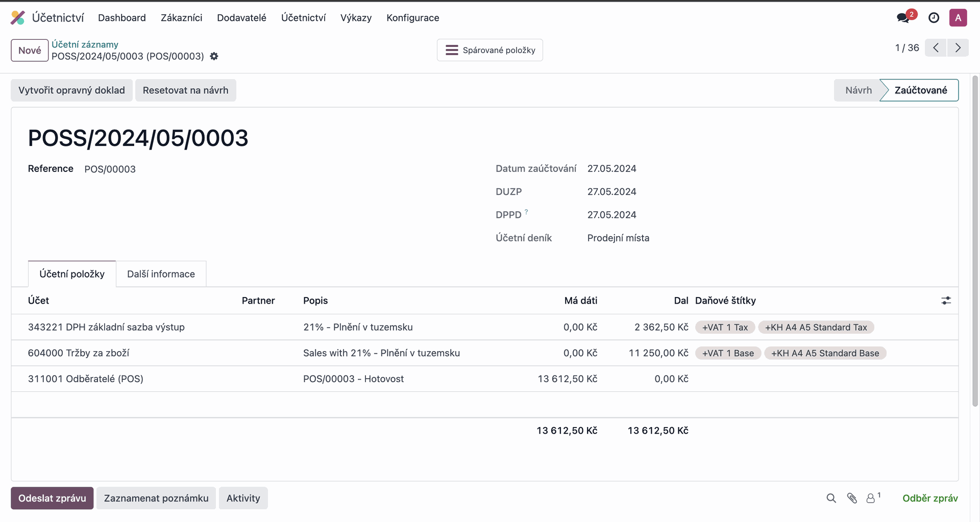The width and height of the screenshot is (980, 522).
Task: Click Vytvořit opravný doklad button
Action: tap(71, 90)
